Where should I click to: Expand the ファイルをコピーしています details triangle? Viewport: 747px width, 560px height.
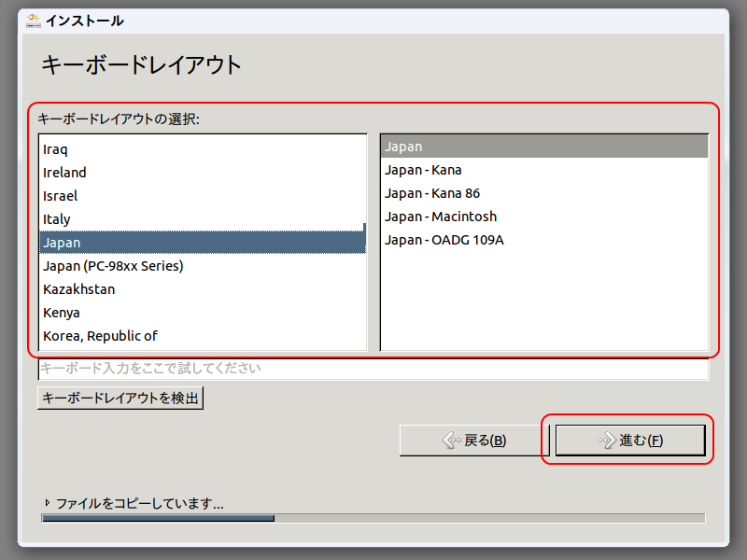(x=48, y=503)
